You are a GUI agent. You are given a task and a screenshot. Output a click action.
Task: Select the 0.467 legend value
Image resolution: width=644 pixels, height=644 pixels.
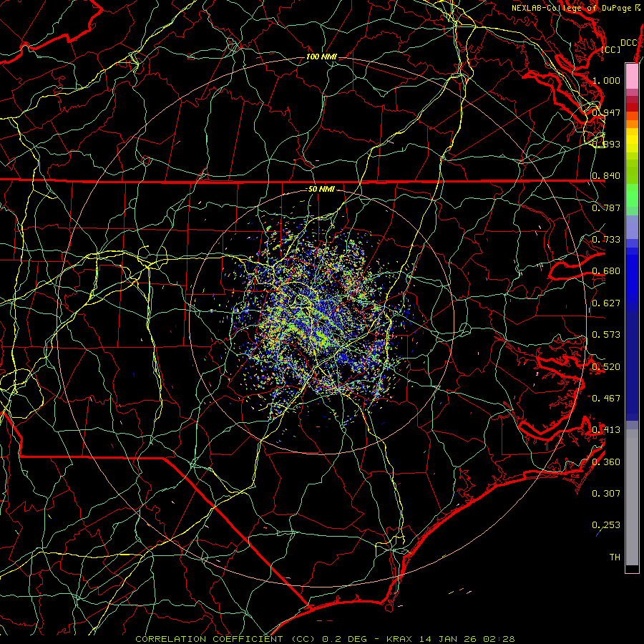click(x=606, y=399)
